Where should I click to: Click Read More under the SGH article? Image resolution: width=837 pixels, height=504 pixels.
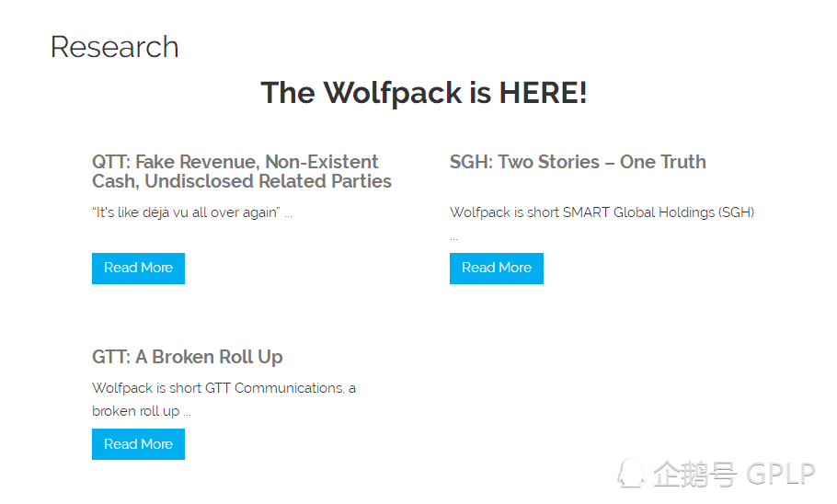pos(496,268)
